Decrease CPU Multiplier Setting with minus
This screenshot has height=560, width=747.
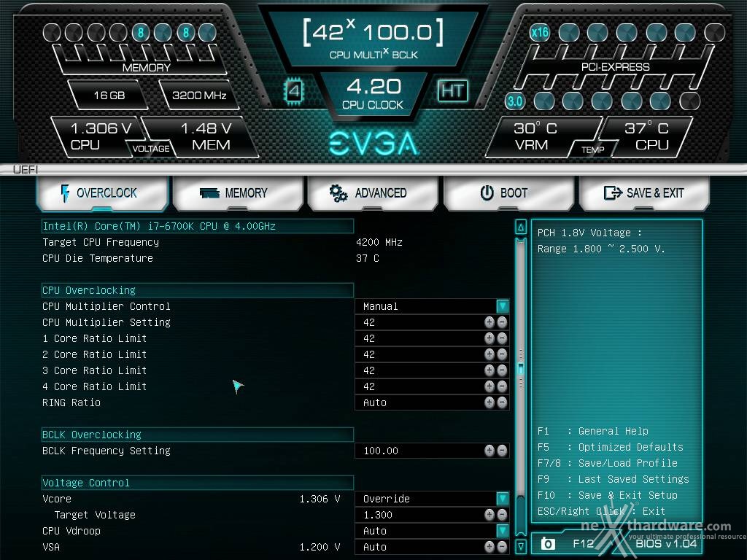(502, 322)
